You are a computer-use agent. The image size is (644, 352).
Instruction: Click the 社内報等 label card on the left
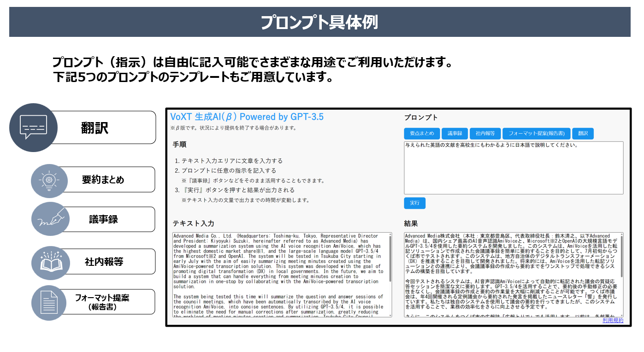(103, 262)
